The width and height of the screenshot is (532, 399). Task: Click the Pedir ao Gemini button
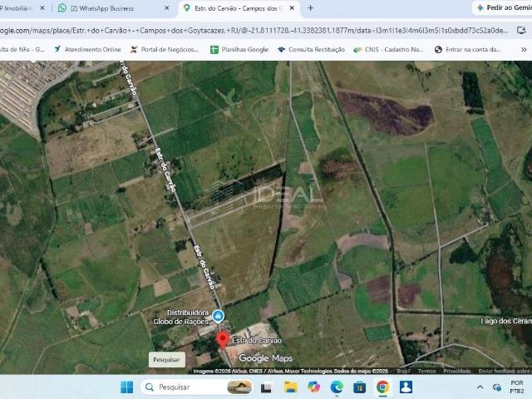coord(503,7)
